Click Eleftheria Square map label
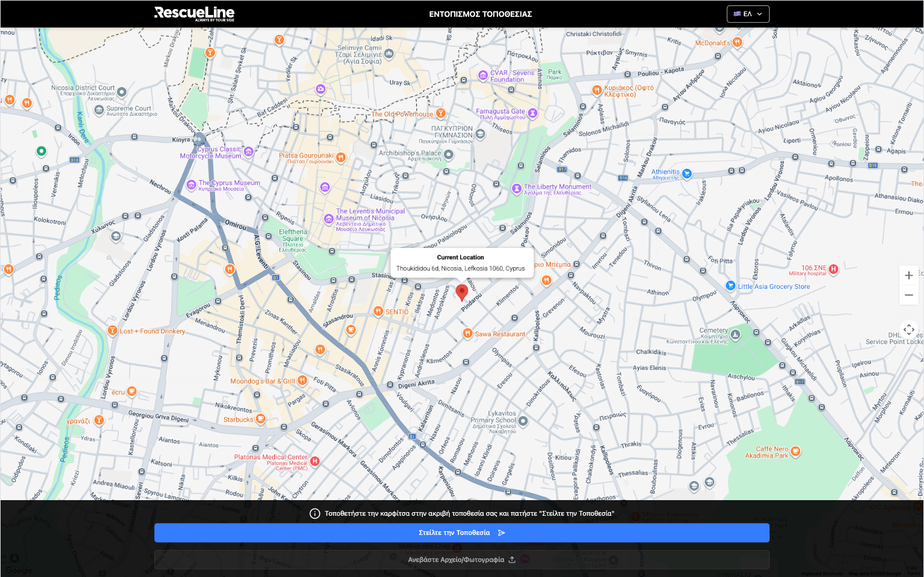Screen dimensions: 924x577 [293, 240]
